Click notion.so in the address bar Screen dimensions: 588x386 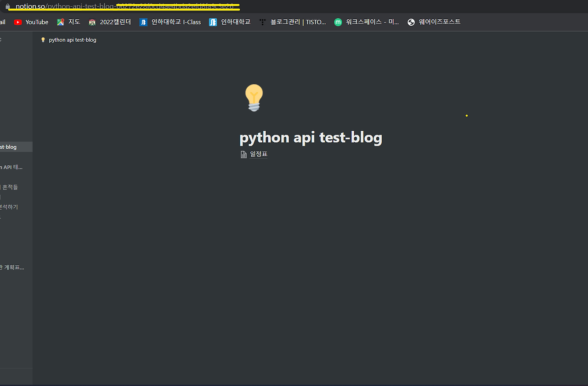click(29, 6)
